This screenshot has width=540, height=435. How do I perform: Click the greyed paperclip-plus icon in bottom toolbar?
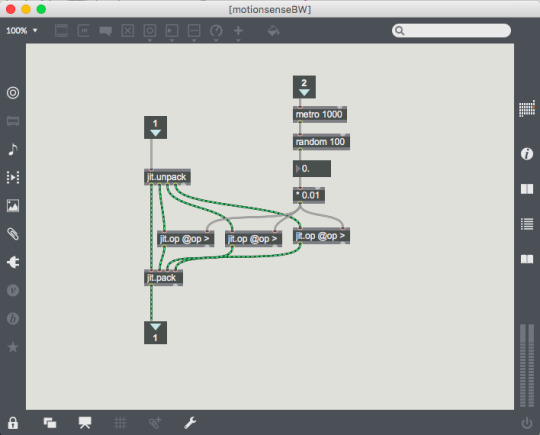tap(155, 423)
